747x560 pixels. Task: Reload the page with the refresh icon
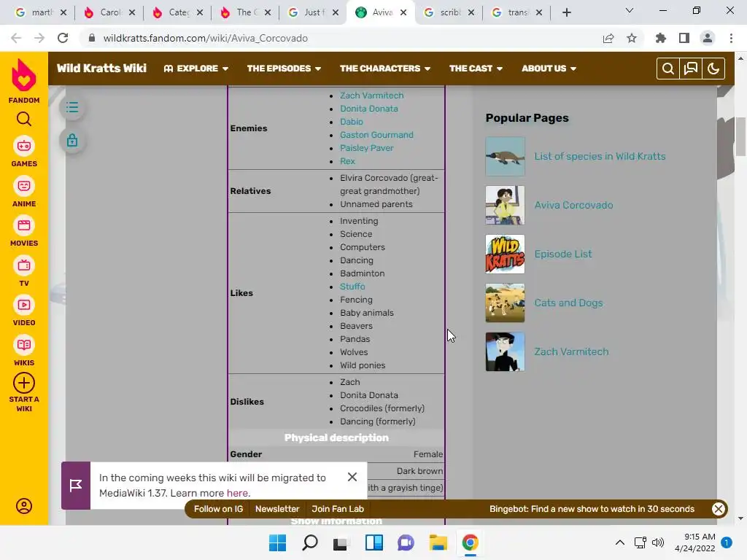[x=63, y=38]
